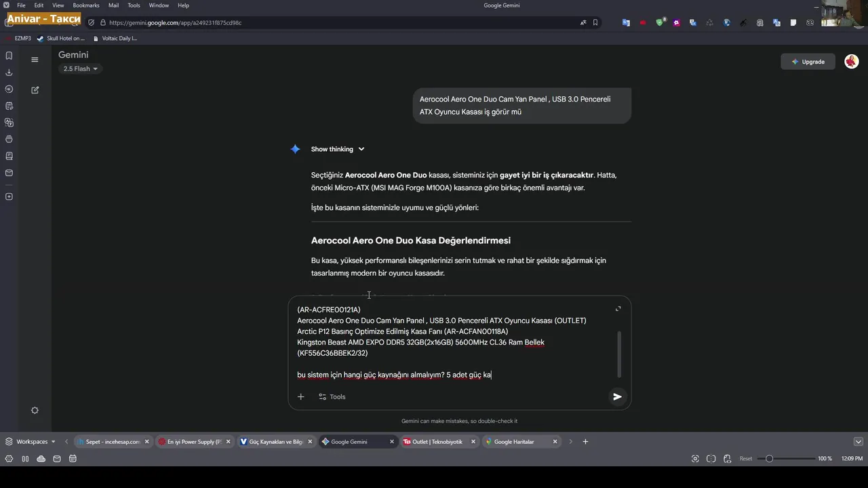Viewport: 868px width, 488px height.
Task: Open the Workspaces dropdown
Action: 31,441
